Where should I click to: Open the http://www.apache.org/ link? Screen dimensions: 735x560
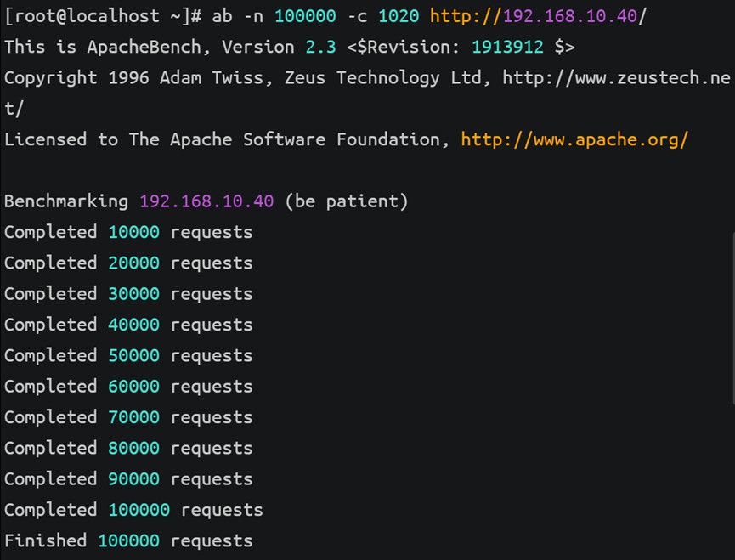pyautogui.click(x=574, y=139)
